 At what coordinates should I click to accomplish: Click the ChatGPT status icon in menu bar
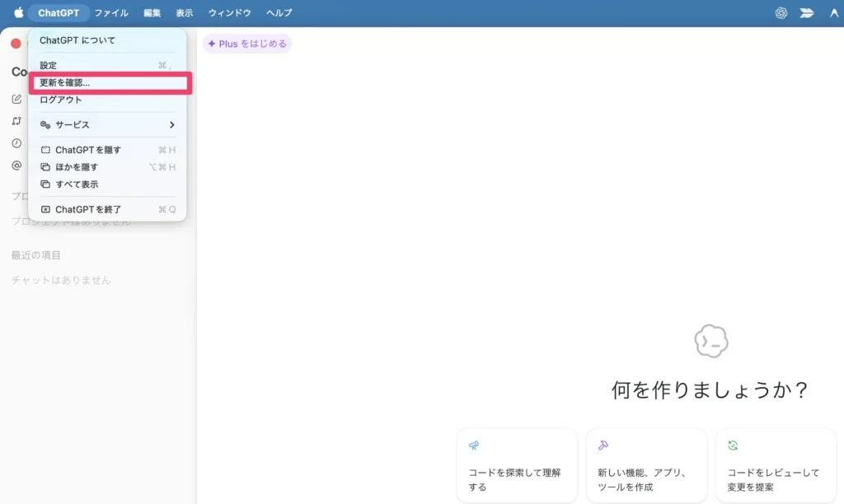(781, 13)
